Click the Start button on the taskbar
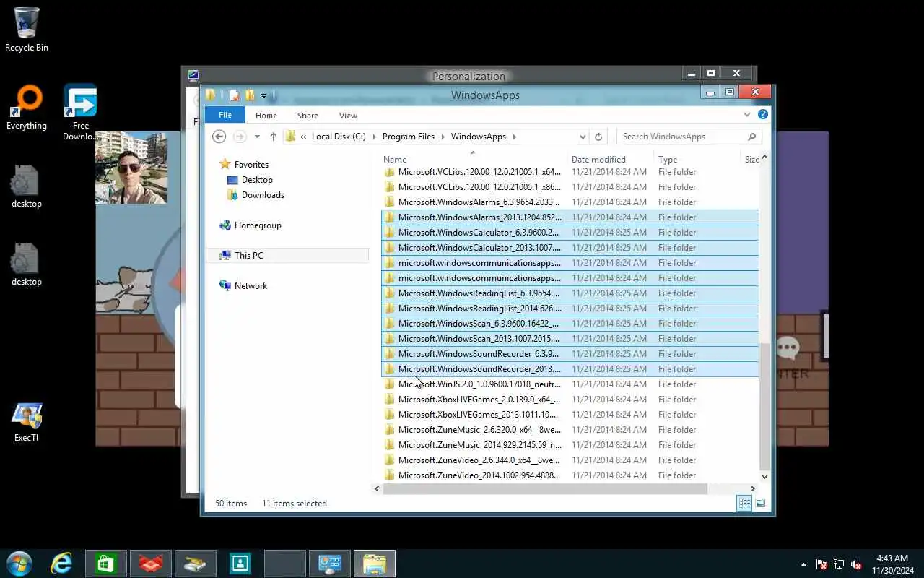Image resolution: width=924 pixels, height=578 pixels. tap(19, 564)
